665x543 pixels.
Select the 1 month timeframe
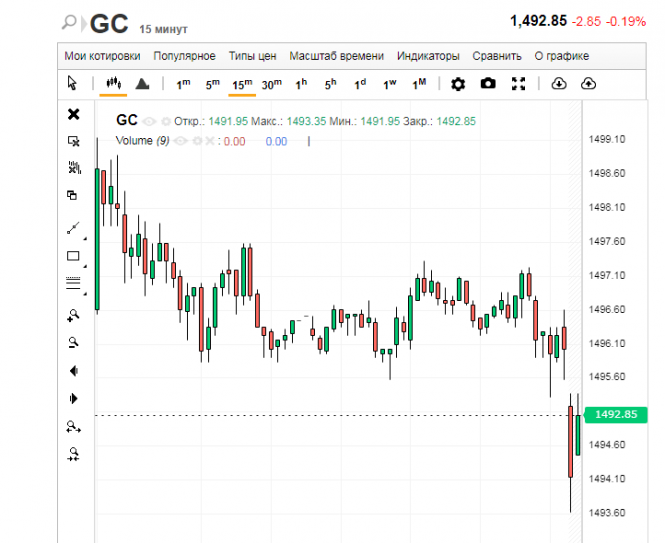[419, 84]
